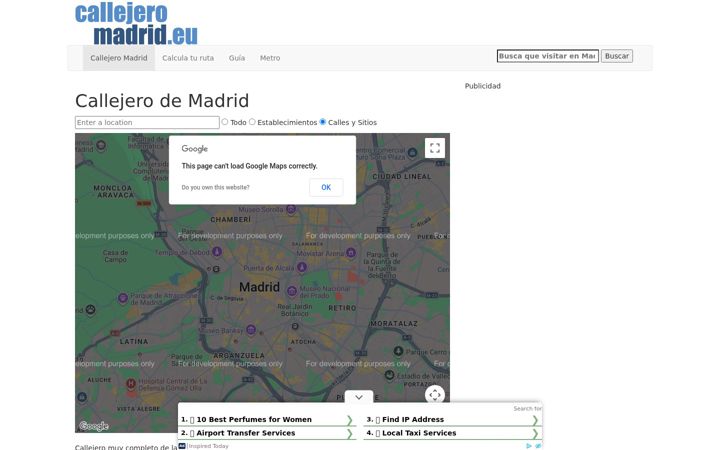Screen dimensions: 720x450
Task: Select the Todo radio option
Action: point(225,122)
